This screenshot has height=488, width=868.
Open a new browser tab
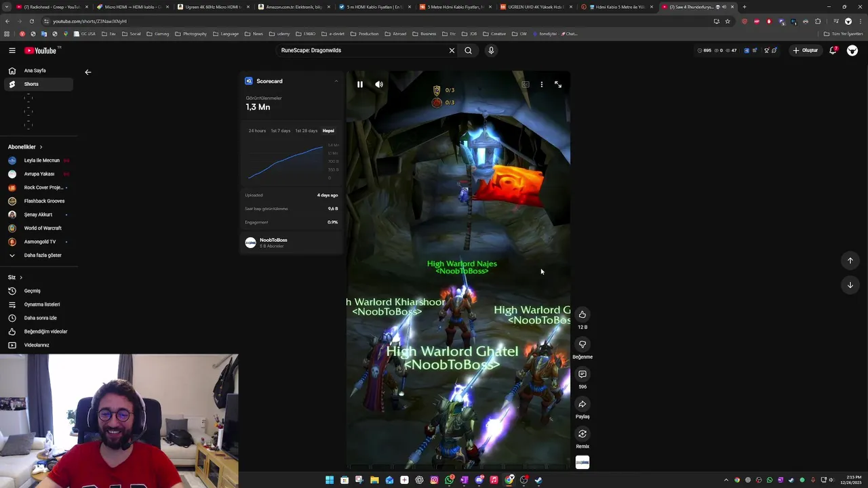point(745,7)
